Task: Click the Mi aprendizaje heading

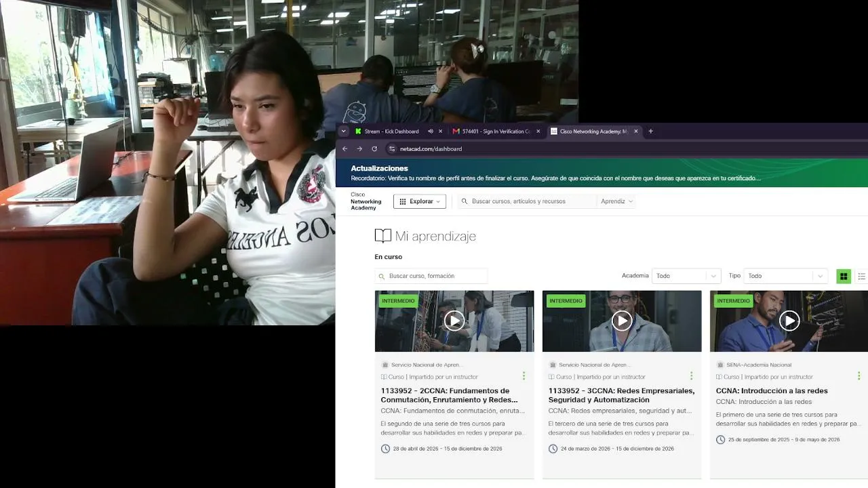Action: point(435,236)
